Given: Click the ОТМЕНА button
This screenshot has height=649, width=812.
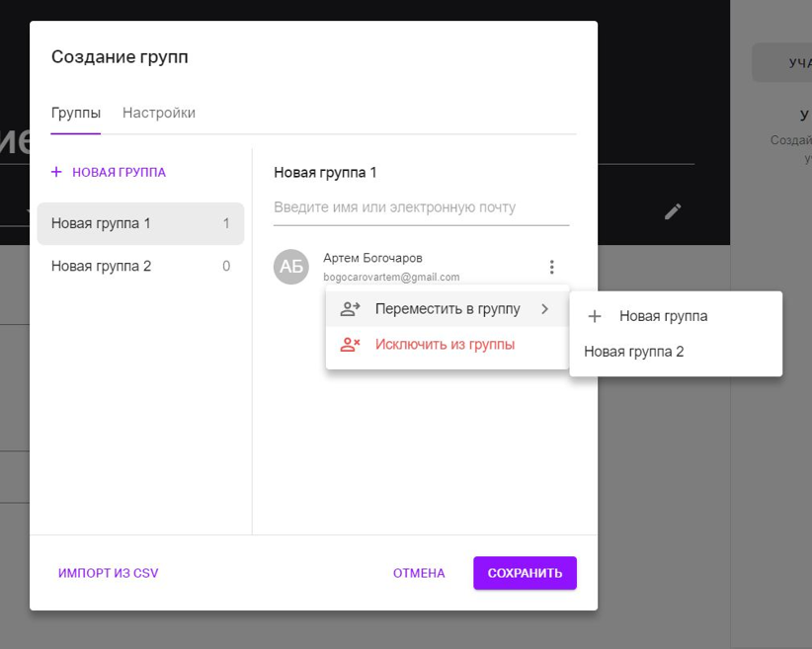Looking at the screenshot, I should (419, 573).
